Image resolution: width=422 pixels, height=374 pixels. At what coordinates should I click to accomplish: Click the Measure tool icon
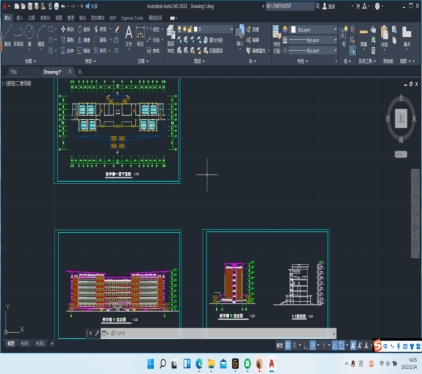pos(364,35)
